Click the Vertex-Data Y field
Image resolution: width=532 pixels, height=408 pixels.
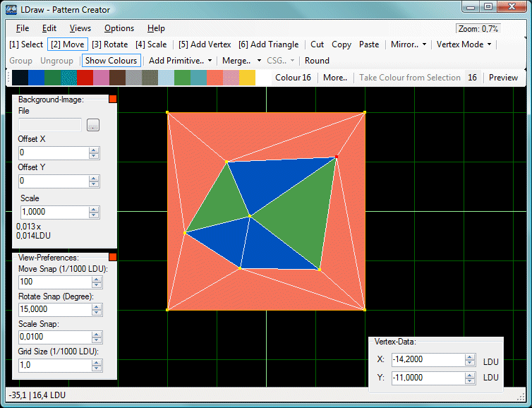click(428, 378)
